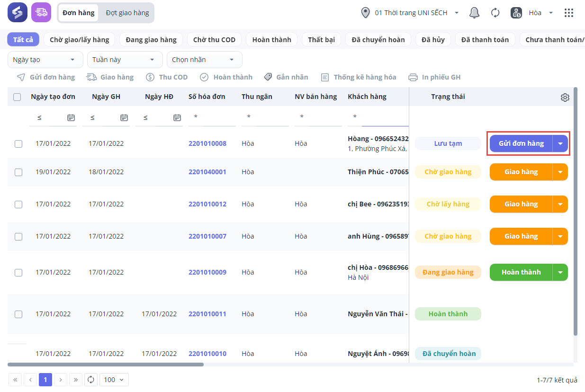Viewport: 585px width, 392px height.
Task: Click the purple delivery truck app icon
Action: [41, 12]
